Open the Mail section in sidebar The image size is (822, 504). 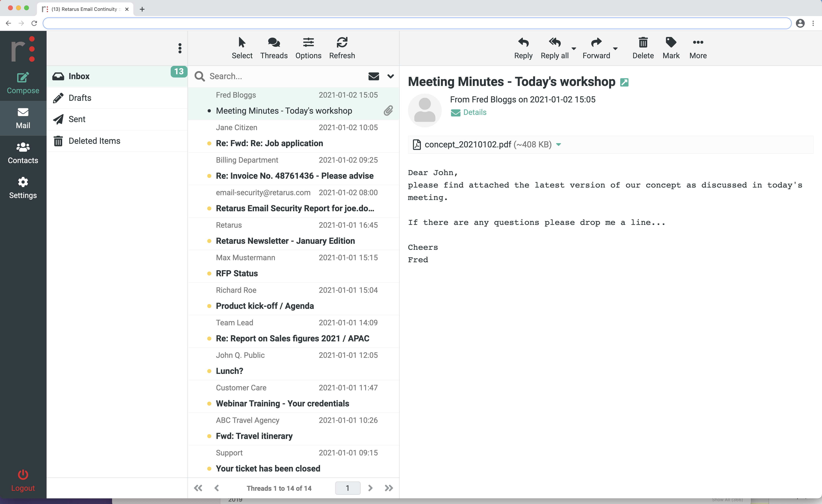pos(23,118)
